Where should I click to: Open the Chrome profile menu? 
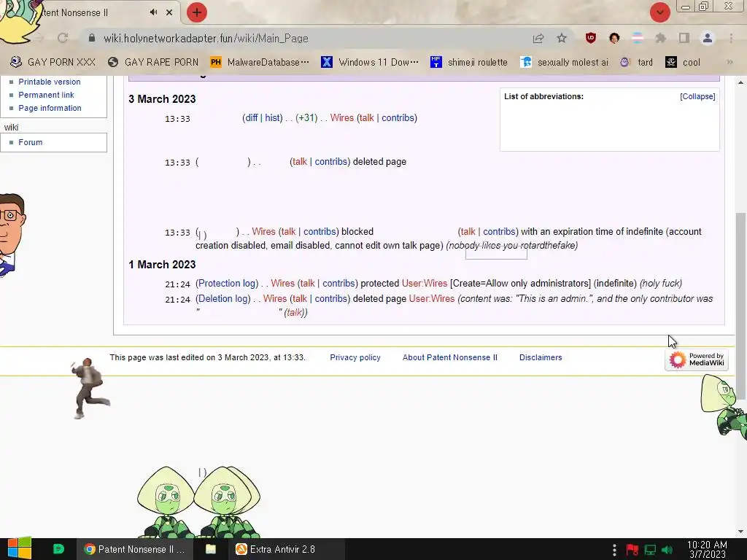point(708,38)
